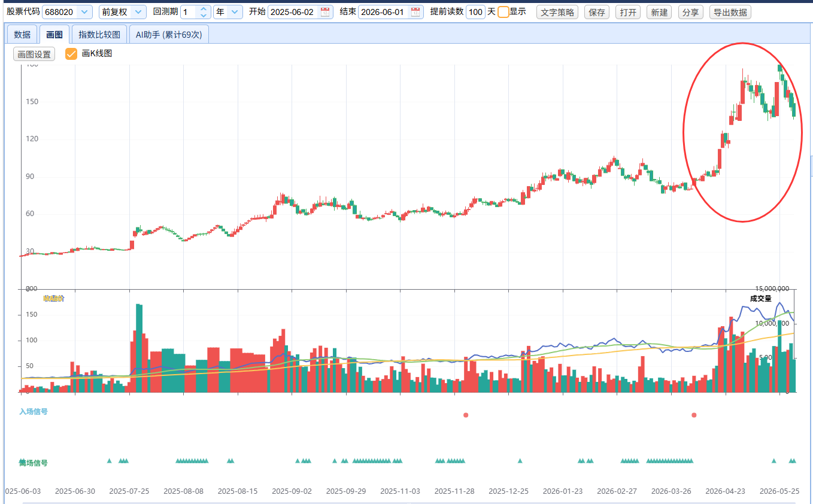813x504 pixels.
Task: Open 画图设置 chart settings
Action: (34, 54)
